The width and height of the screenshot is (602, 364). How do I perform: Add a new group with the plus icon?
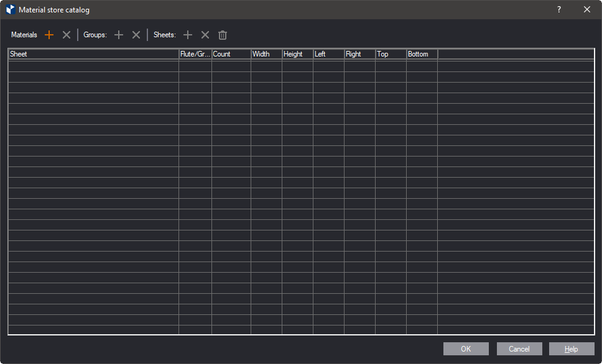point(119,35)
